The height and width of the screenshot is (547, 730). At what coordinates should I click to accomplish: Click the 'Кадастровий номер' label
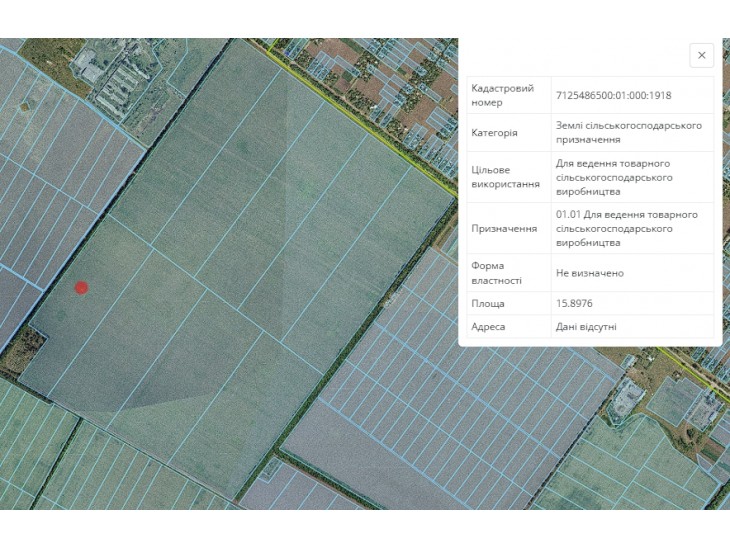pyautogui.click(x=502, y=95)
